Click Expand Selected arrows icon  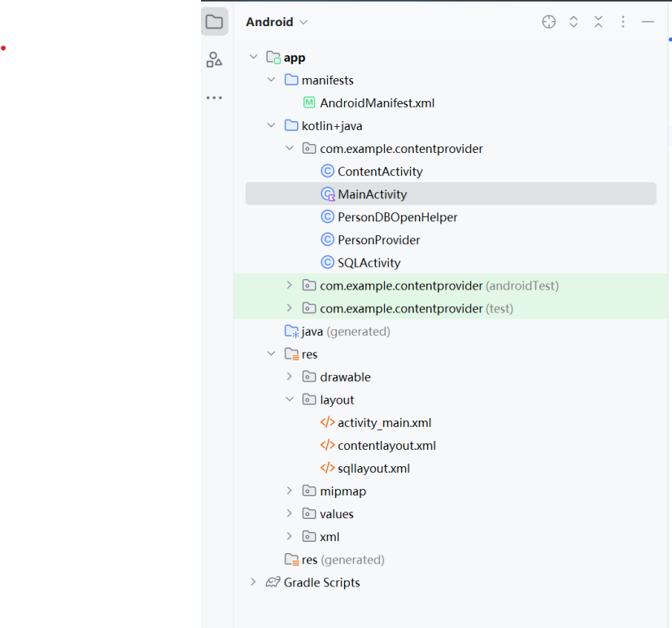coord(574,22)
